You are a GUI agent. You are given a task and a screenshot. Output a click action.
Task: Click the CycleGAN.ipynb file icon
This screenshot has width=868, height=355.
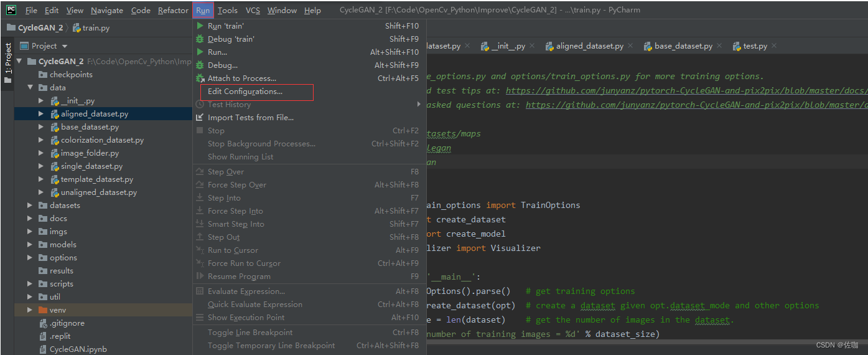point(43,349)
